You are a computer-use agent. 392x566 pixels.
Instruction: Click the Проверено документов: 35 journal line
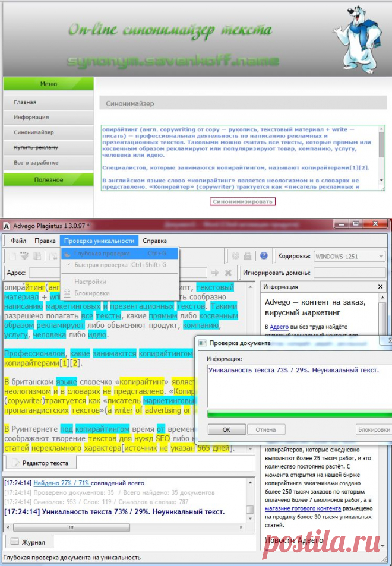coord(109,492)
